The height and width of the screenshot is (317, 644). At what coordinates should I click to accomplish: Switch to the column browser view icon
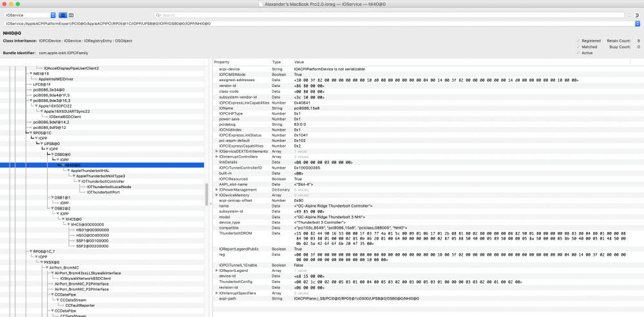(x=71, y=15)
